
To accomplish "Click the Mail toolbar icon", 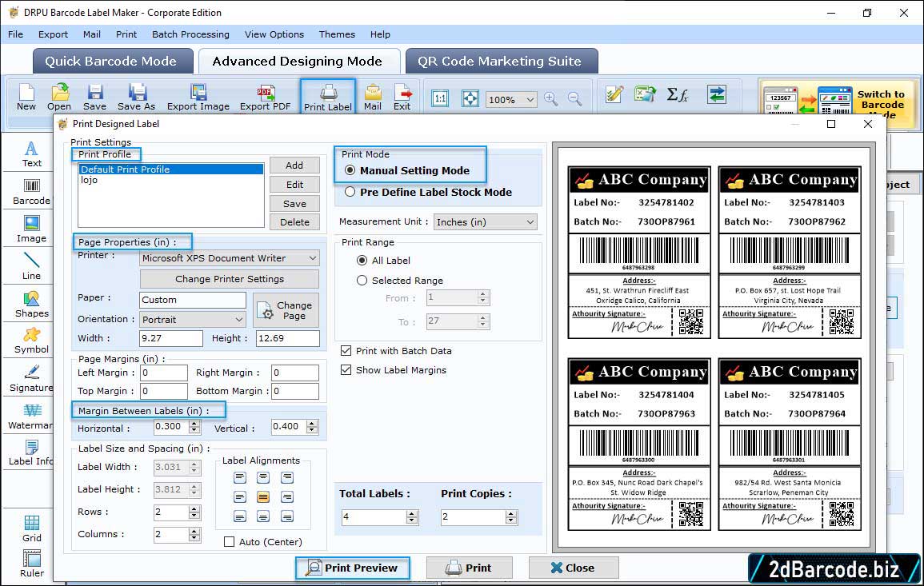I will click(x=373, y=98).
